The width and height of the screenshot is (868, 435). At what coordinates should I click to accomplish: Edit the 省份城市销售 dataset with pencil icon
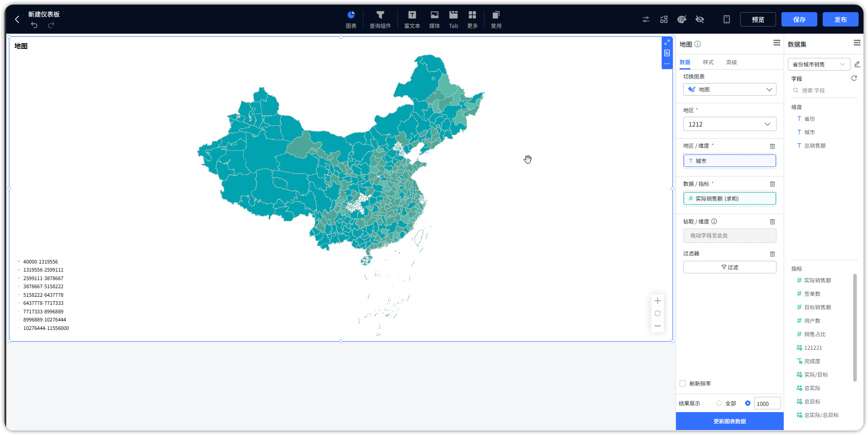click(x=857, y=64)
